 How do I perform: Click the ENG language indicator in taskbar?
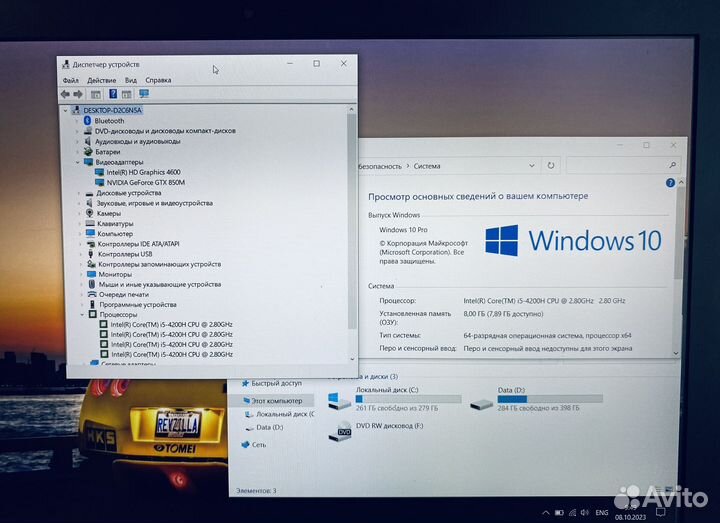click(x=602, y=512)
